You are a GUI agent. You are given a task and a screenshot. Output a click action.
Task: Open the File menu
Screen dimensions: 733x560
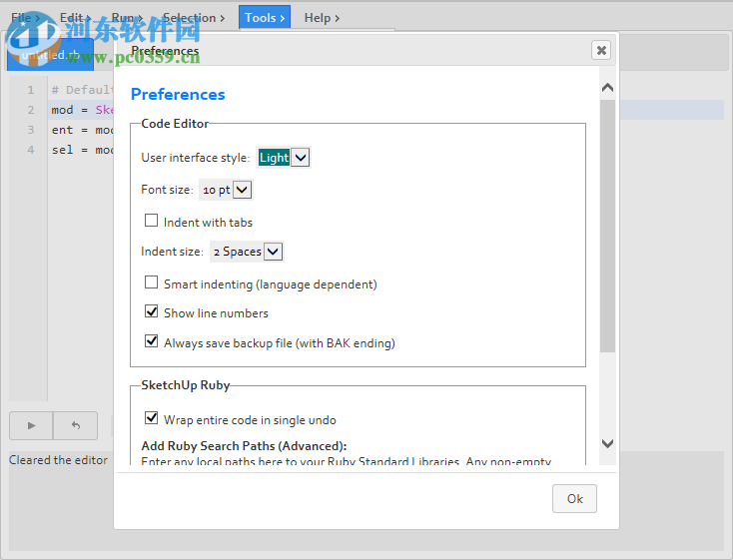point(26,18)
